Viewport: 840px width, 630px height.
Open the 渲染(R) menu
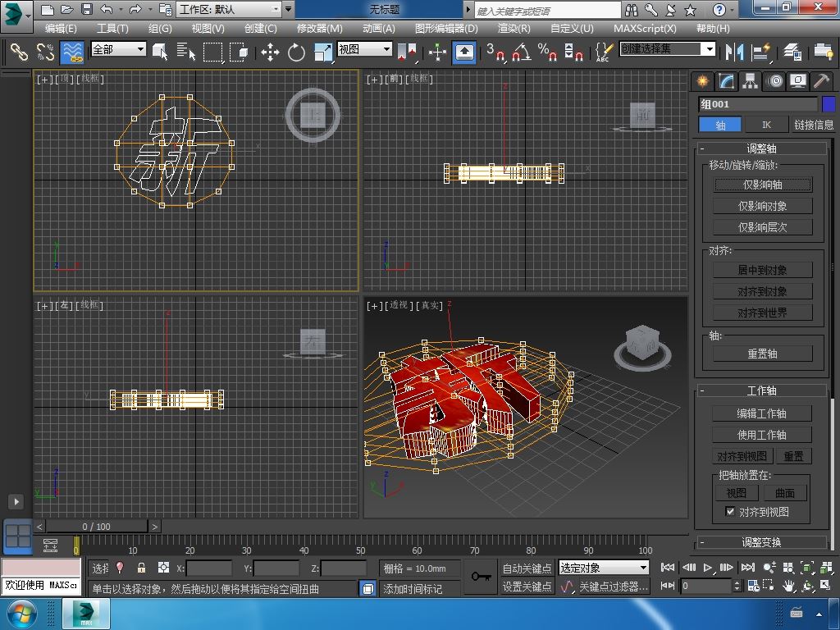tap(514, 28)
